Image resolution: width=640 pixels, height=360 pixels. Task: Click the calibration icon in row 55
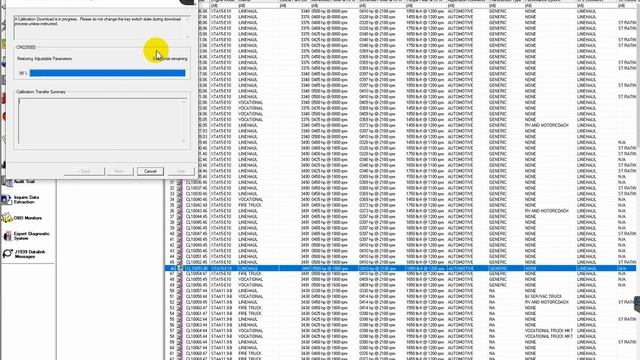(180, 319)
